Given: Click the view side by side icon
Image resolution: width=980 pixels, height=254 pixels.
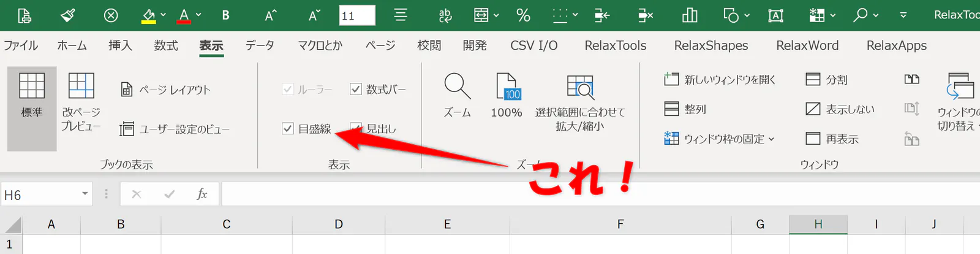Looking at the screenshot, I should coord(912,79).
